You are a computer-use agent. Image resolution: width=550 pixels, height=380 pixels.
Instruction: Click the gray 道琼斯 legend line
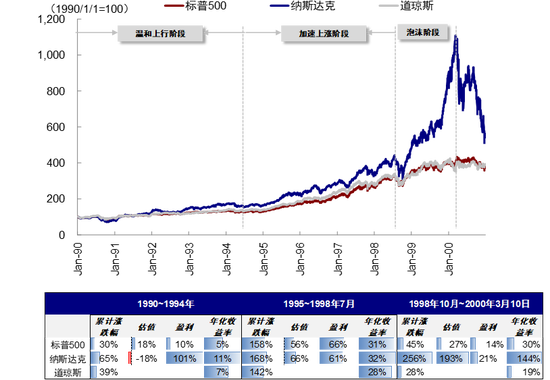tap(390, 6)
